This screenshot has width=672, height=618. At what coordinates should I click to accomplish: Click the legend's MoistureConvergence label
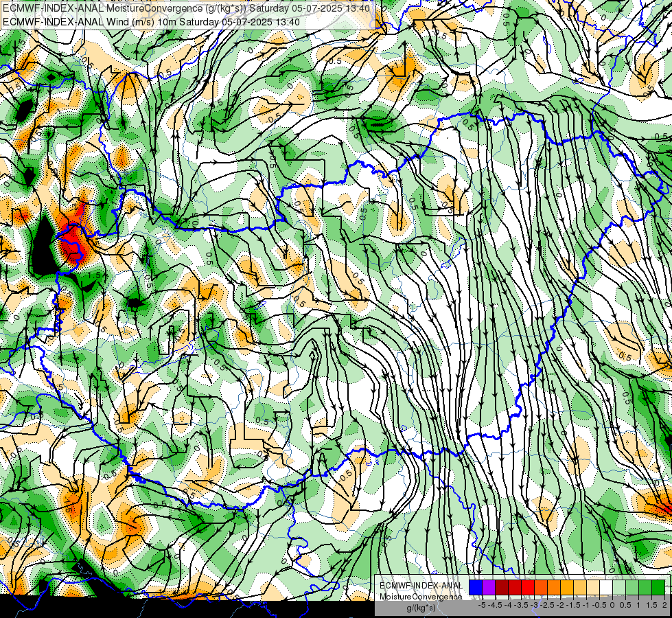pyautogui.click(x=421, y=597)
